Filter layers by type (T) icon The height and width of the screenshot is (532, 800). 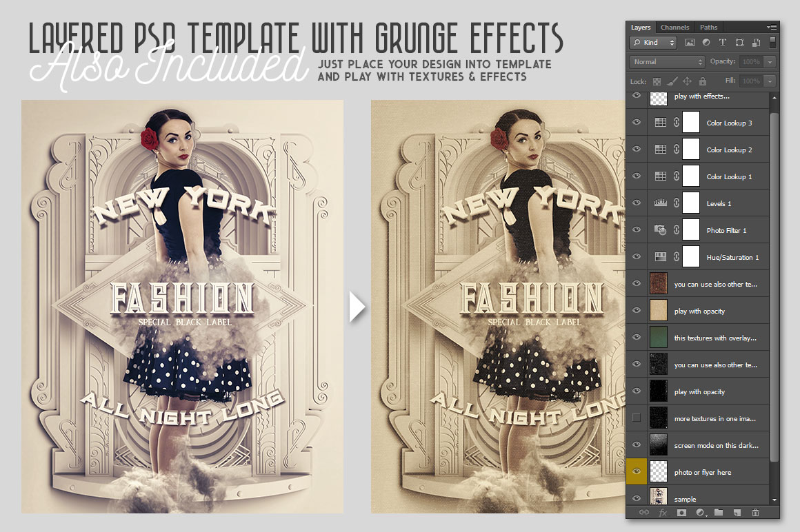click(x=722, y=43)
